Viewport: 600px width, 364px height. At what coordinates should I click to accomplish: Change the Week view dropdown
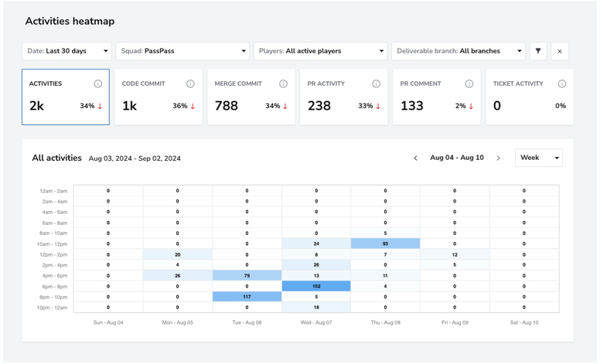pos(539,158)
